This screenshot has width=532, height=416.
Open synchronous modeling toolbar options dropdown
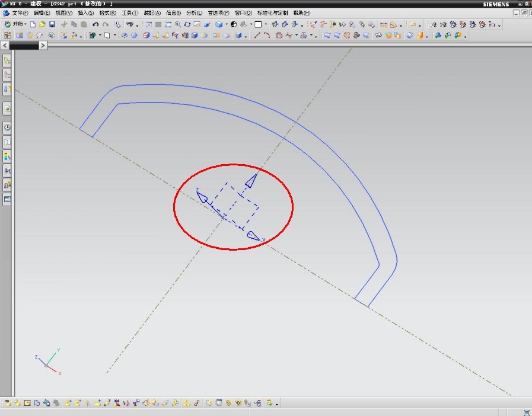[465, 36]
